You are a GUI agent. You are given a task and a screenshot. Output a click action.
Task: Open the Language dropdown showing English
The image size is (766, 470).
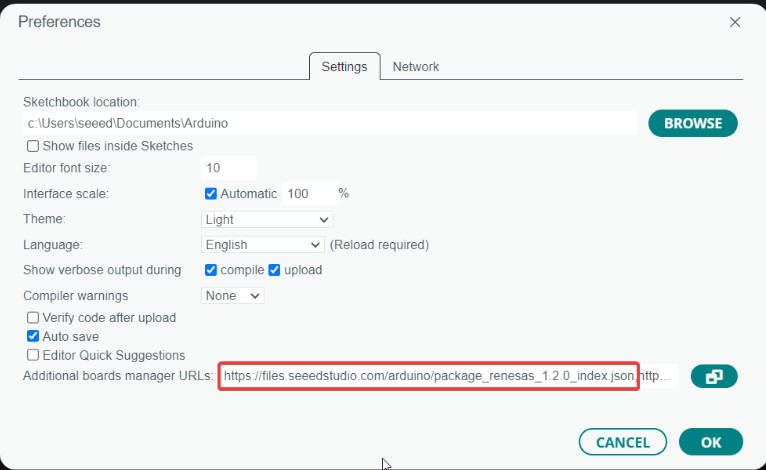coord(262,245)
